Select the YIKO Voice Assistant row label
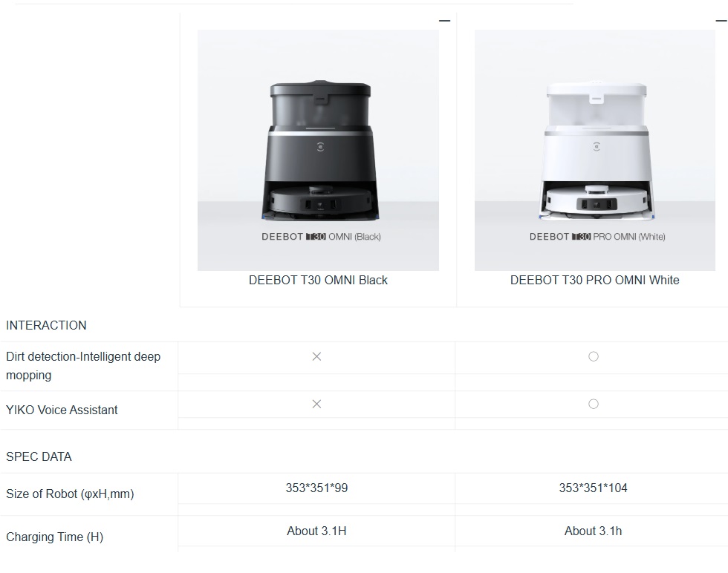728x573 pixels. [x=62, y=410]
